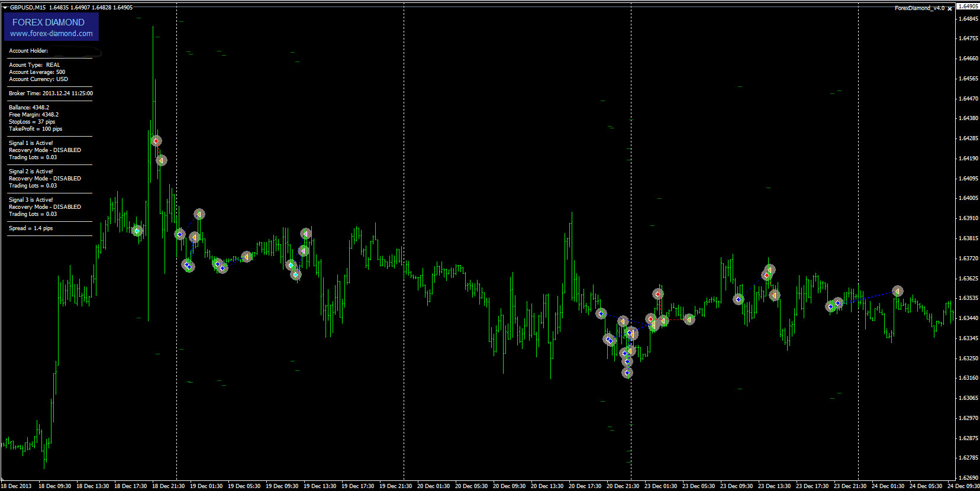
Task: Select the 'Spread = 1.4 pips' line
Action: [x=31, y=228]
